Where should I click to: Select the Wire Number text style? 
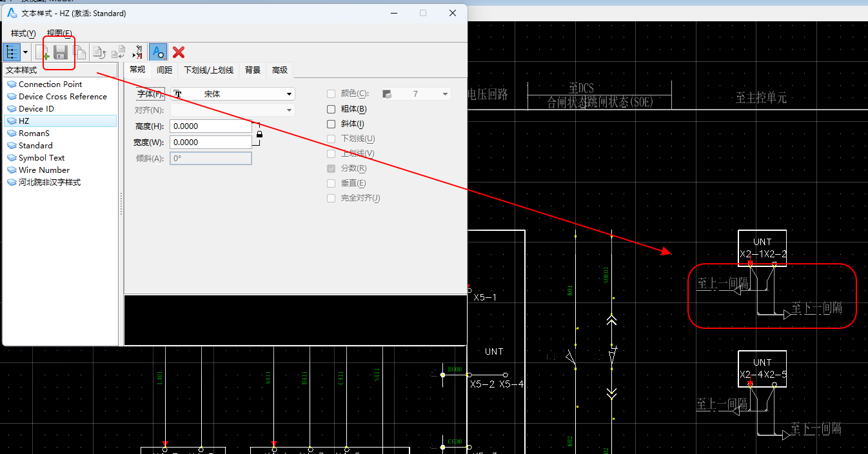44,170
